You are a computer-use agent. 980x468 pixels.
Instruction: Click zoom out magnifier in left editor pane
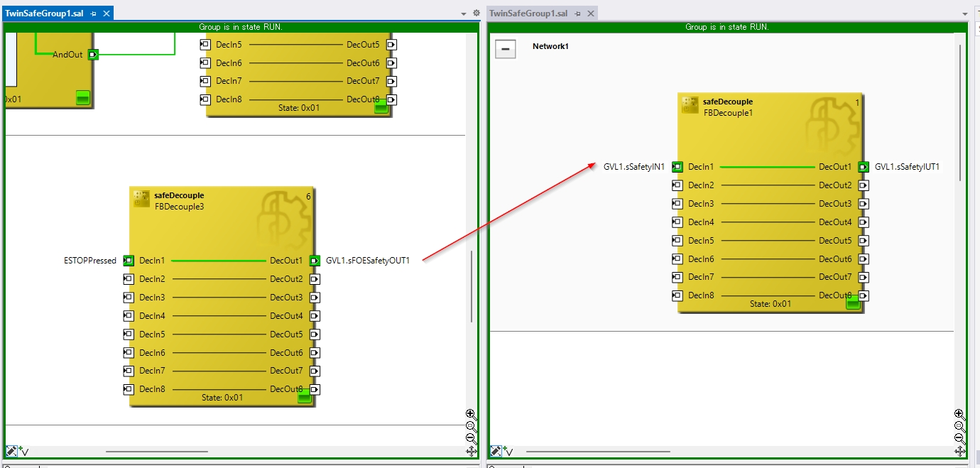(x=471, y=438)
